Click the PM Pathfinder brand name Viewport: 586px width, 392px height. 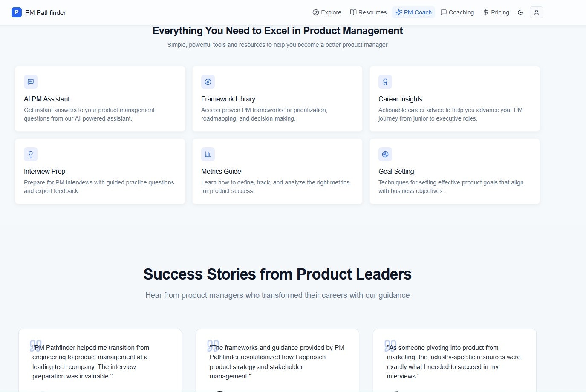click(x=45, y=12)
